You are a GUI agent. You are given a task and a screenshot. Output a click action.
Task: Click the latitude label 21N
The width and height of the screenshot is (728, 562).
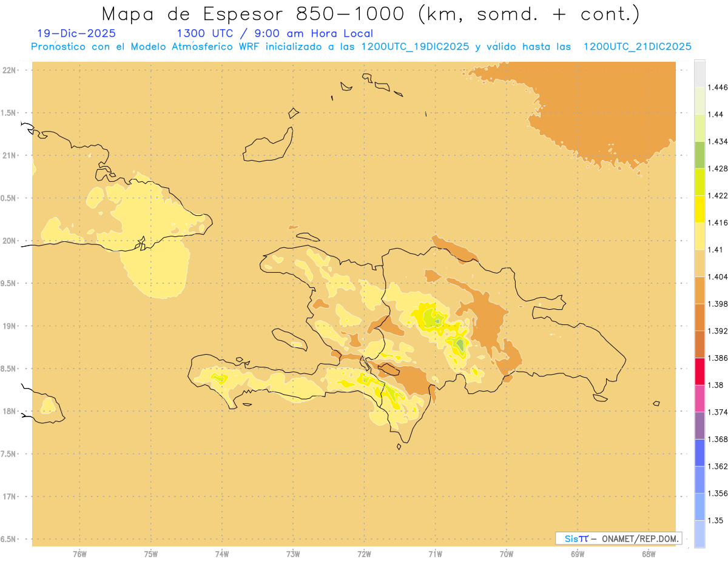pyautogui.click(x=9, y=155)
